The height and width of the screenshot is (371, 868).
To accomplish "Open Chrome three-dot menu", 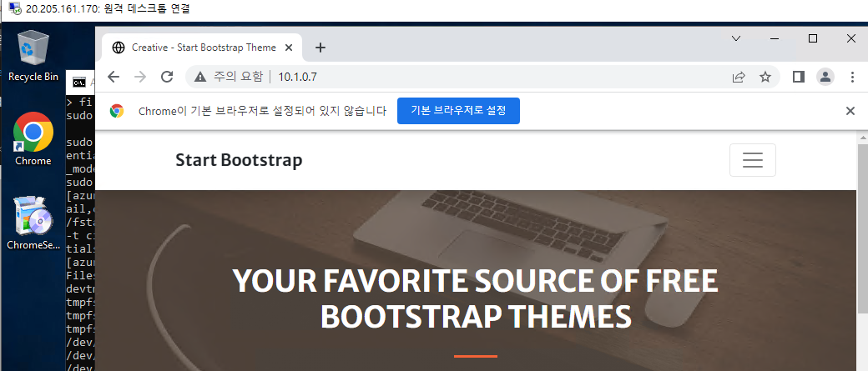I will (x=852, y=77).
